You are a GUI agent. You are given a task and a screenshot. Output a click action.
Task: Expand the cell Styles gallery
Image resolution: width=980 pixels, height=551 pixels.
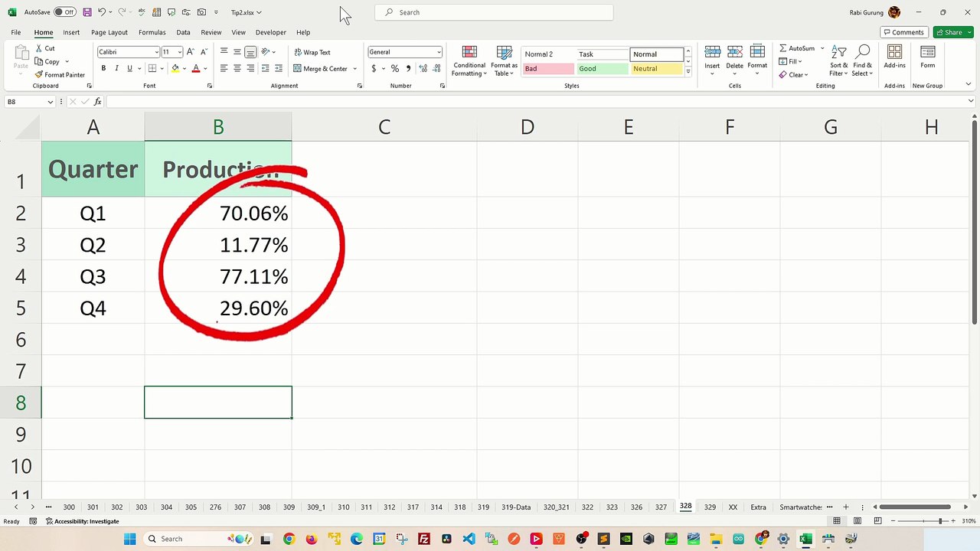688,71
